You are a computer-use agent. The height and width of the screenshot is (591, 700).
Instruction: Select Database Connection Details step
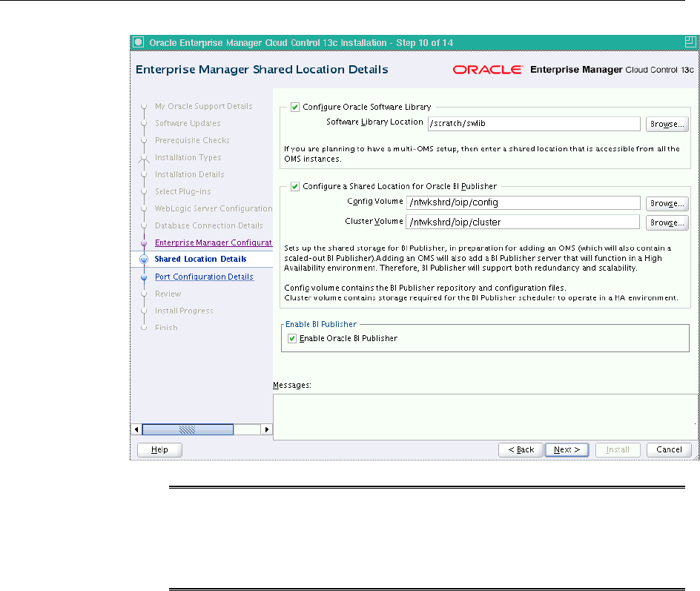[208, 225]
